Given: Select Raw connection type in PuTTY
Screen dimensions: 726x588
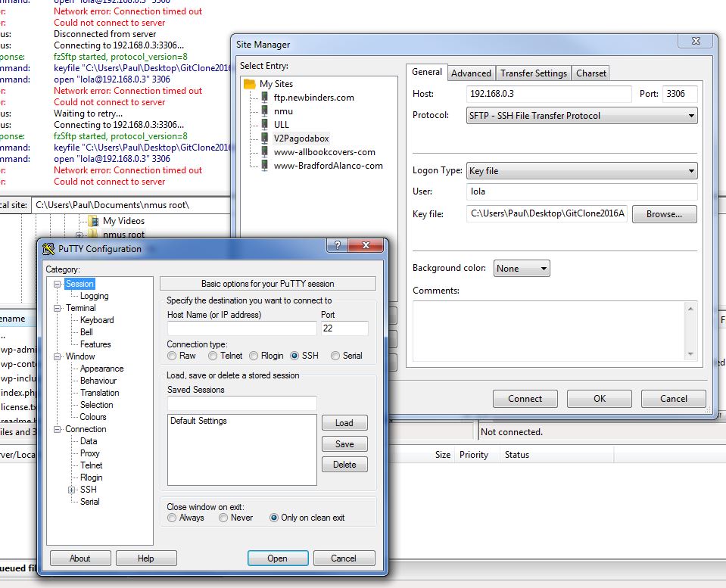Looking at the screenshot, I should tap(172, 356).
